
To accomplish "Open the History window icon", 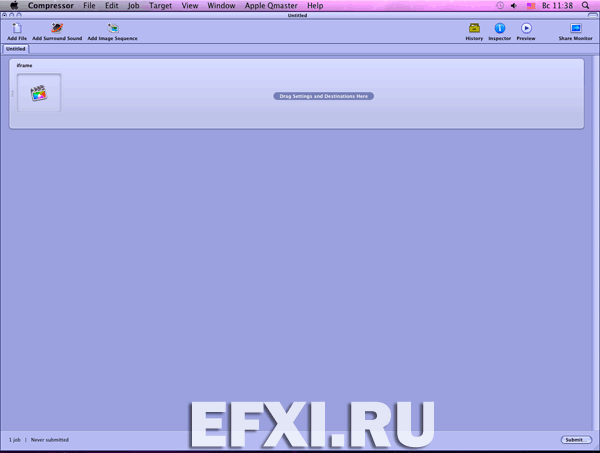I will (474, 28).
